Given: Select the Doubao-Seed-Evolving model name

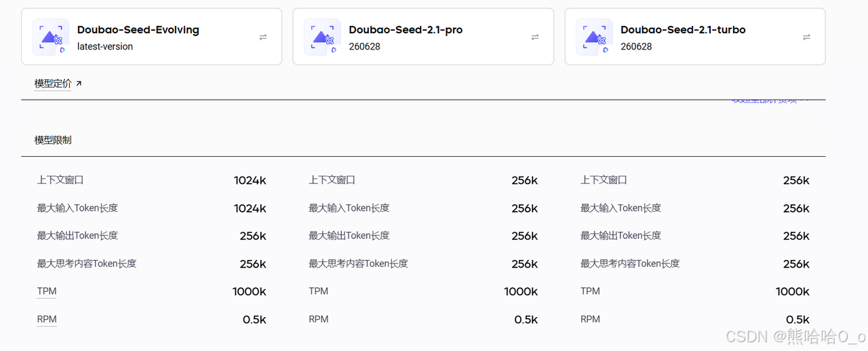Looking at the screenshot, I should click(x=138, y=30).
